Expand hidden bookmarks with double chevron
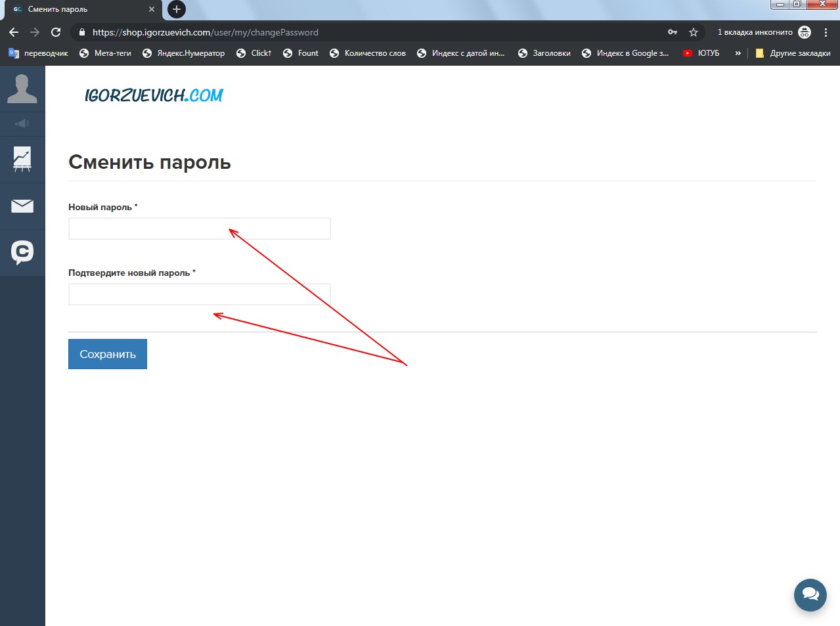Screen dimensions: 840x626 click(738, 53)
